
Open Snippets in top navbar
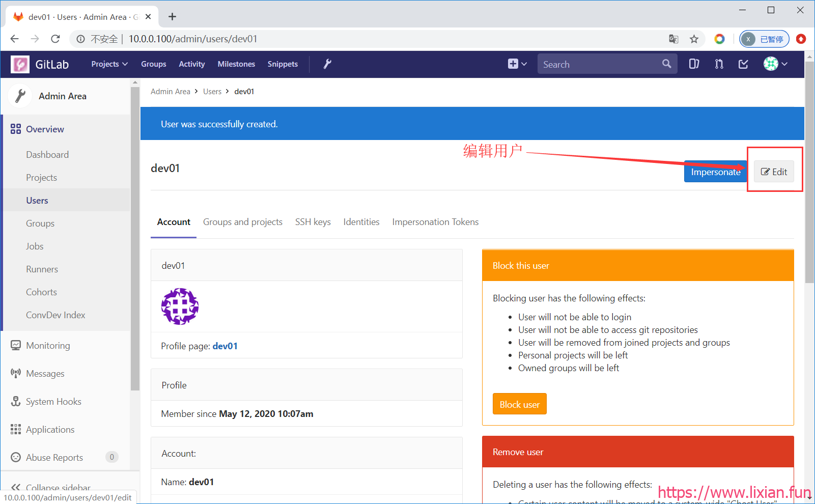[x=283, y=64]
